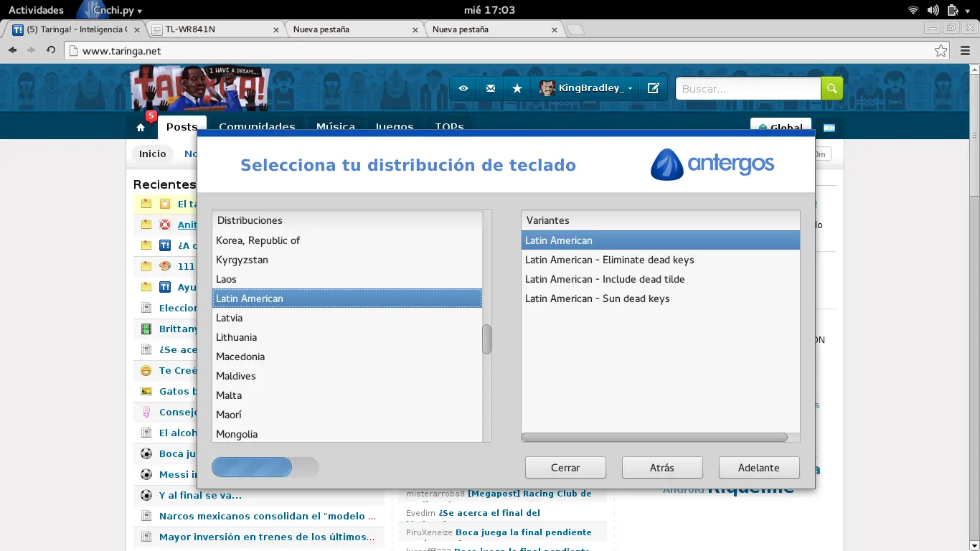This screenshot has height=551, width=980.
Task: Open the Posts tab on Taringa
Action: (x=182, y=127)
